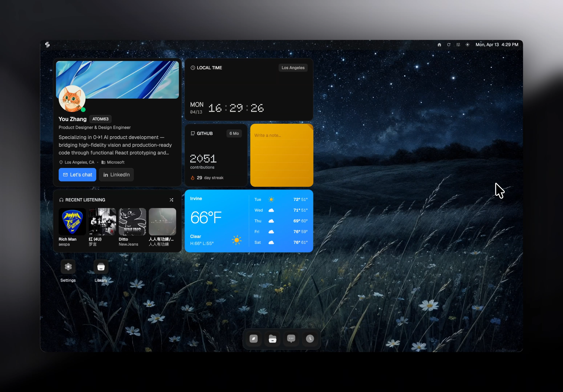This screenshot has width=563, height=392.
Task: Click Mon, Apr 13 in the menu bar
Action: pos(487,45)
